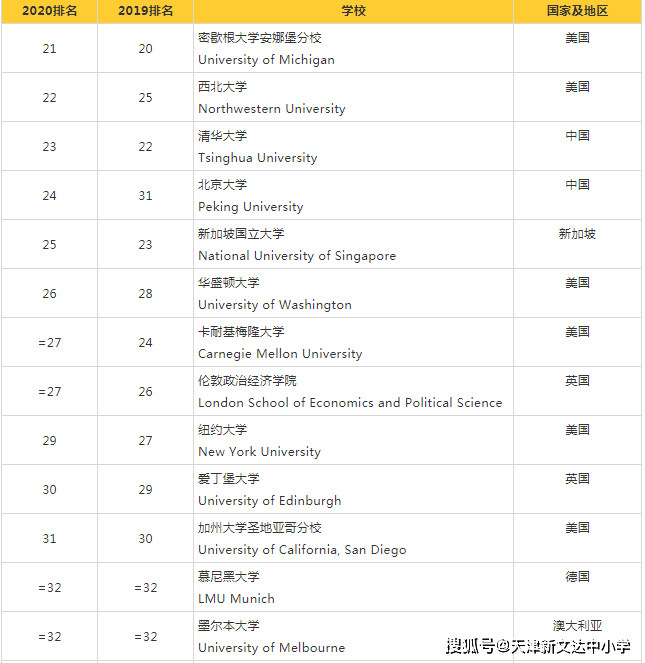Select the 国家及地区 column header
Screen dimensions: 645x663
click(577, 11)
